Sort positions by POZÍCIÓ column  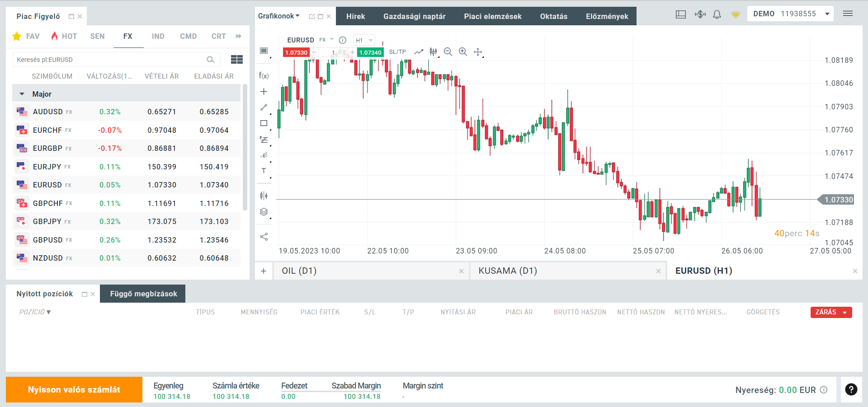coord(35,312)
